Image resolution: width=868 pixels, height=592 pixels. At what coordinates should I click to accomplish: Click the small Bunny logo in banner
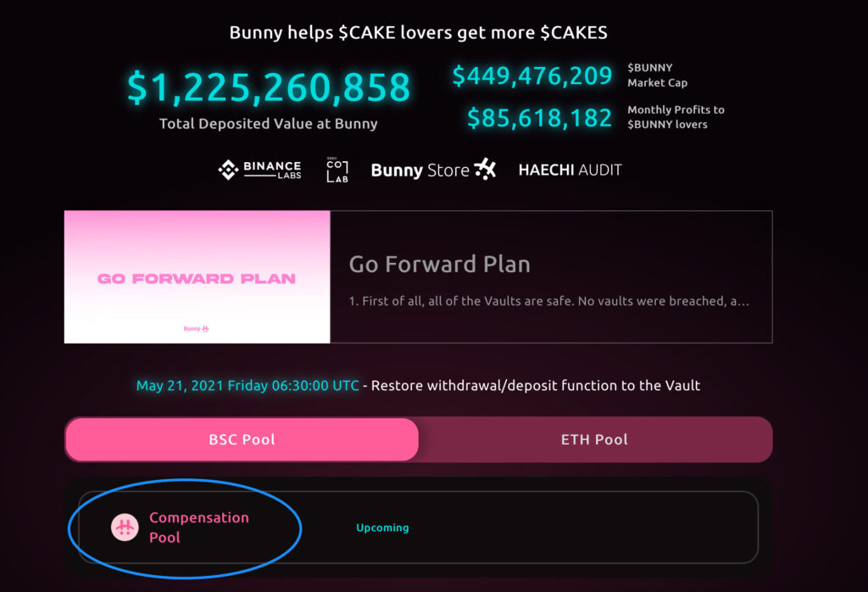point(197,329)
